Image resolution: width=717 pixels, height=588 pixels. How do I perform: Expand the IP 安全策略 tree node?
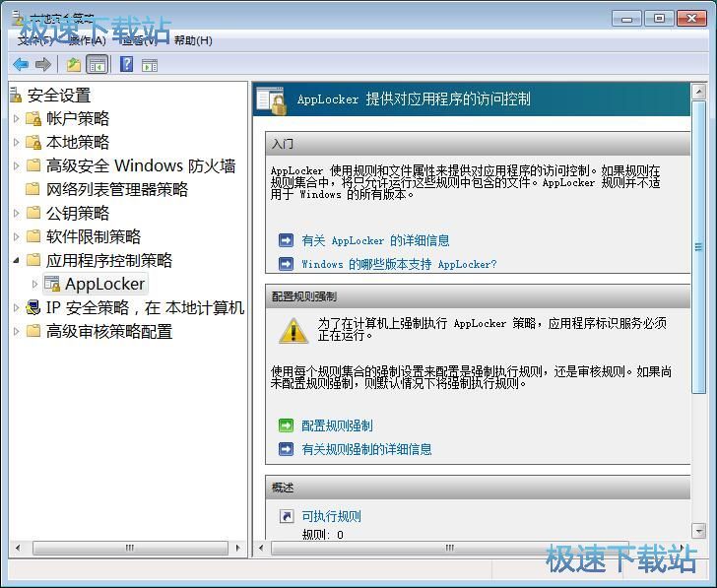tap(17, 307)
